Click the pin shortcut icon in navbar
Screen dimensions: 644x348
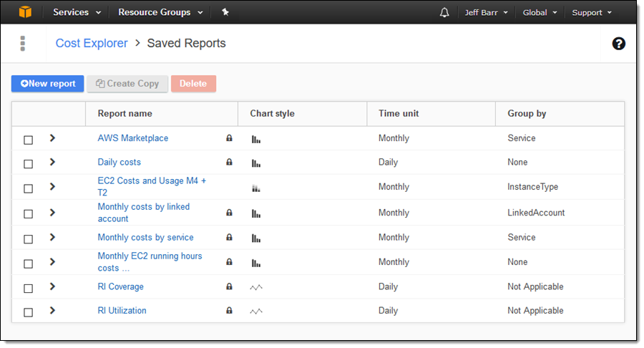[225, 12]
